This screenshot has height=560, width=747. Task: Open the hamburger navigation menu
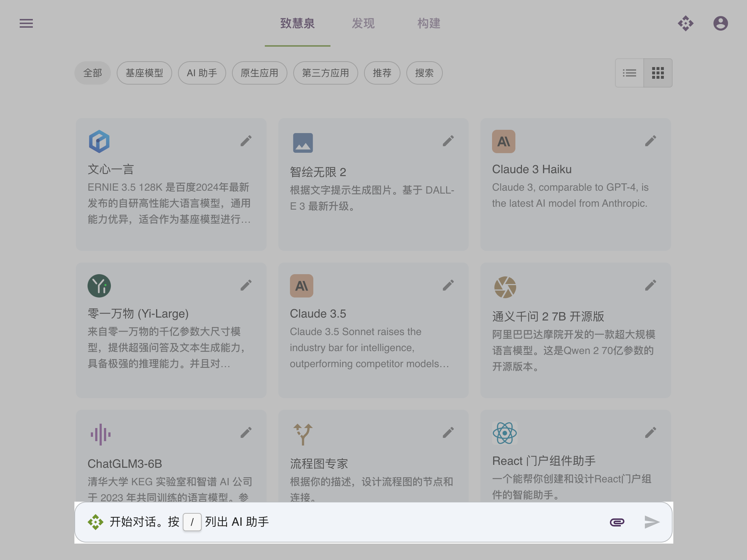coord(26,23)
